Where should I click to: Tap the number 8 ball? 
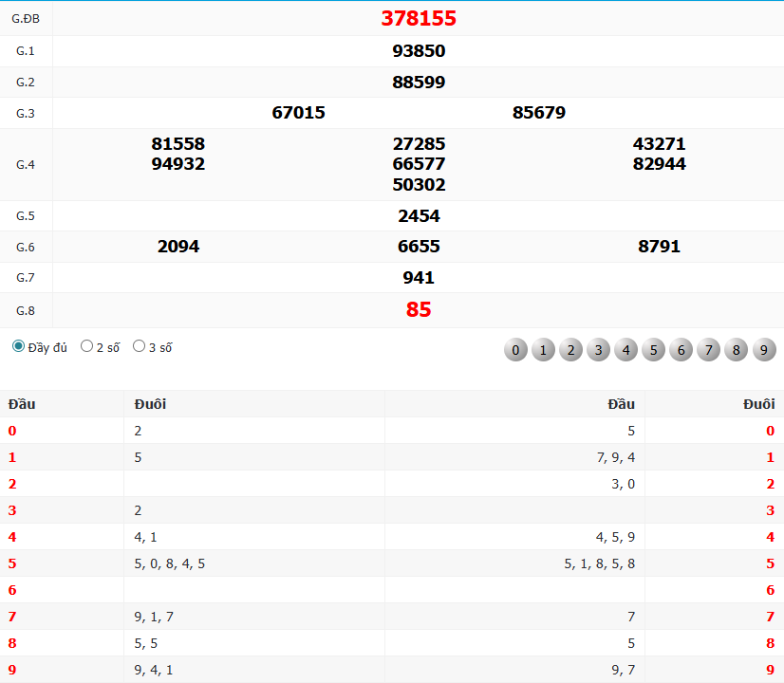pos(736,350)
